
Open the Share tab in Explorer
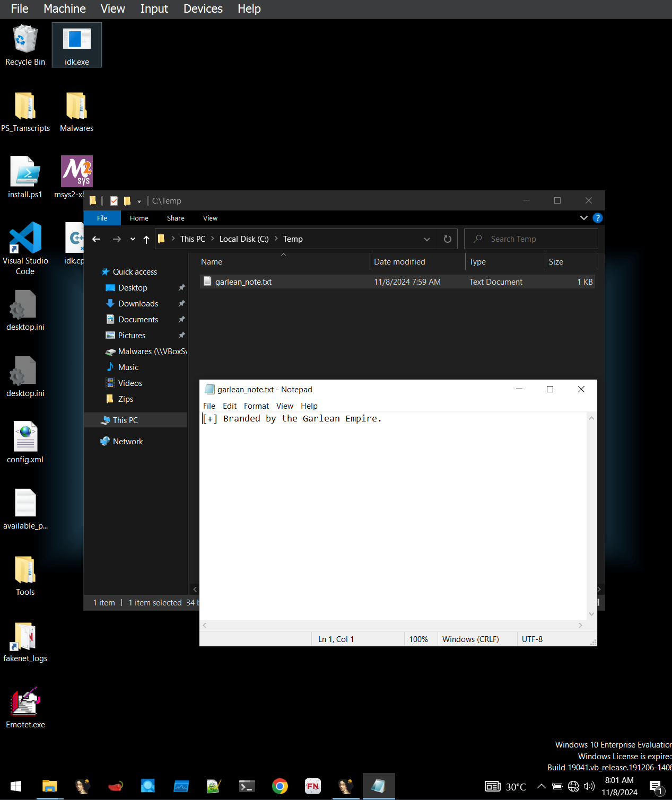click(x=176, y=218)
